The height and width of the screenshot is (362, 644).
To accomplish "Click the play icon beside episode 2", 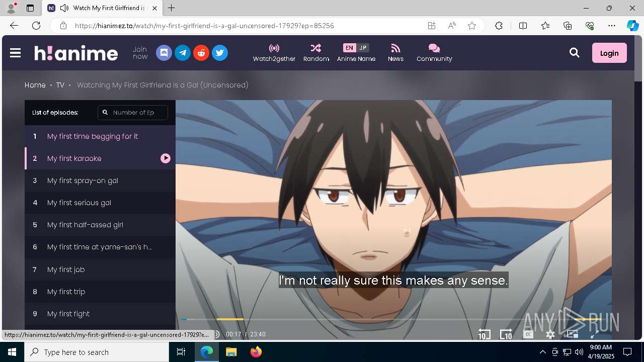I will tap(166, 158).
